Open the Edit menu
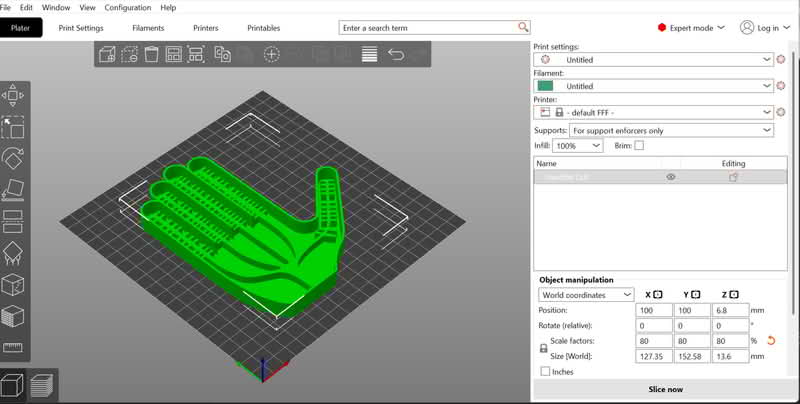The height and width of the screenshot is (404, 800). click(x=26, y=8)
